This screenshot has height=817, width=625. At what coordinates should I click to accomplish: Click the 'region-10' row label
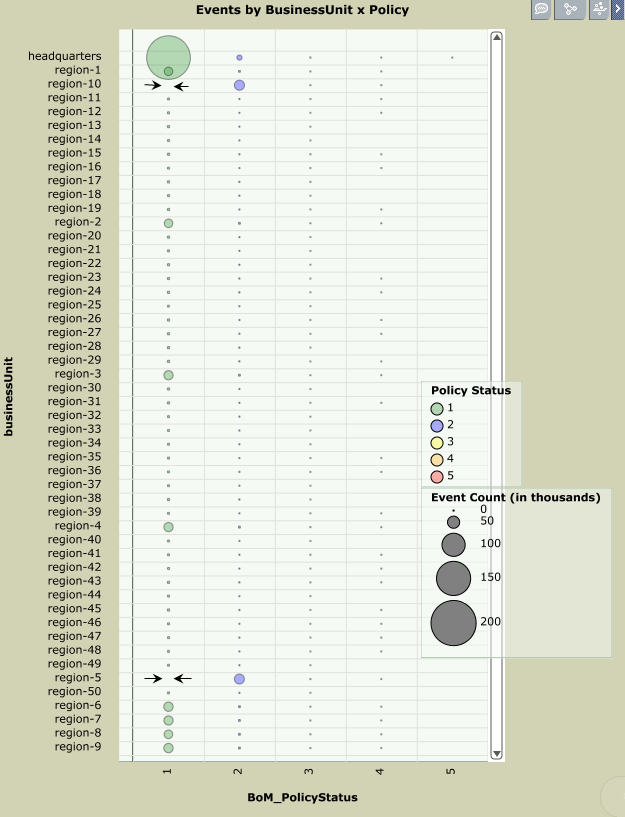[x=74, y=84]
